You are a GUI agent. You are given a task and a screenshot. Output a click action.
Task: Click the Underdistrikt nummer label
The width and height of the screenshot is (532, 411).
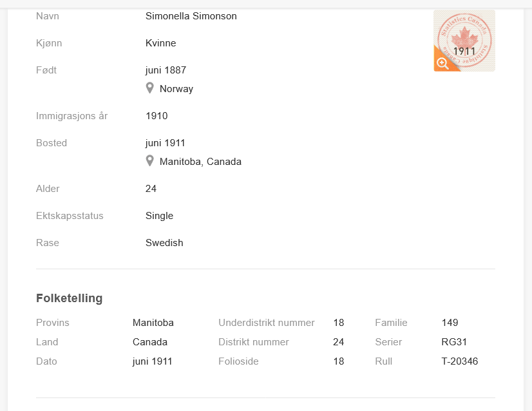tap(267, 323)
